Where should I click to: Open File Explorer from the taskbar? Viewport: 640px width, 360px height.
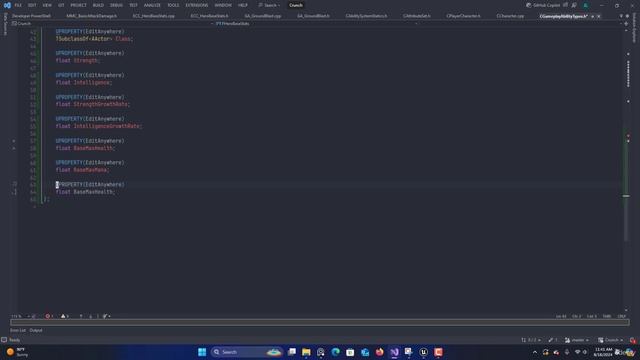(306, 352)
